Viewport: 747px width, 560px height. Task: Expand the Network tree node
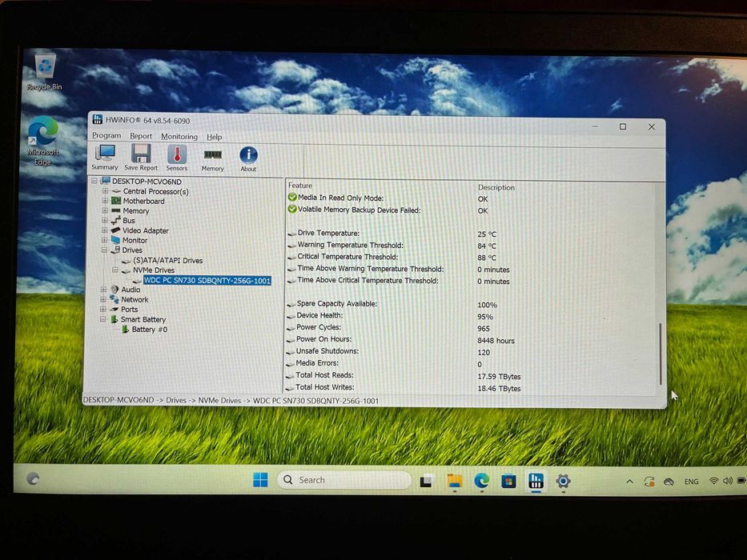[103, 299]
